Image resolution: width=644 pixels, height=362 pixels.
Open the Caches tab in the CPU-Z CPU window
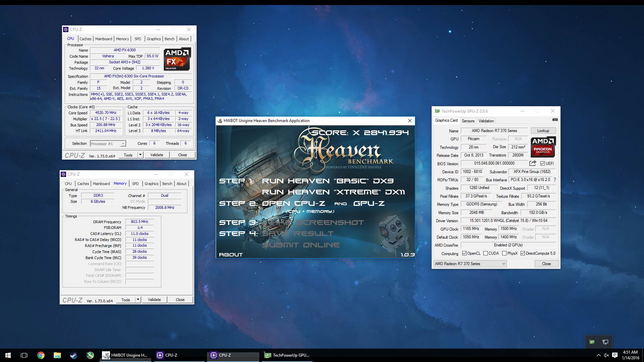pos(85,39)
